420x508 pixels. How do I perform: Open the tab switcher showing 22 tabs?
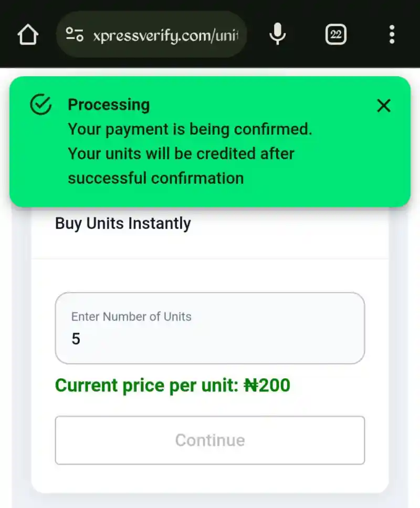point(336,34)
